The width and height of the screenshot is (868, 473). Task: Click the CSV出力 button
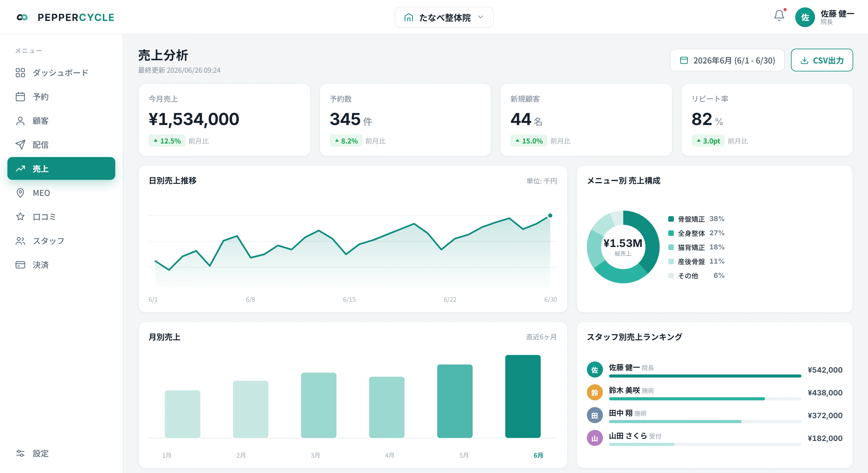pos(821,60)
